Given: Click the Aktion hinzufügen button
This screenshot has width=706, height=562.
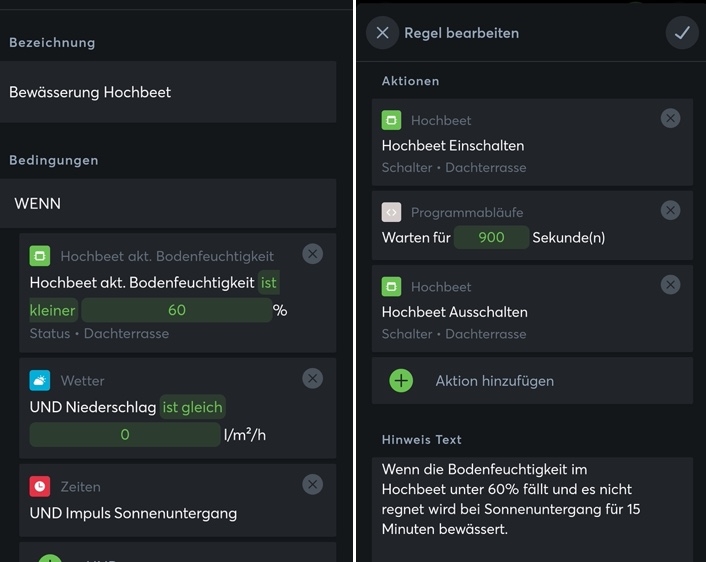Looking at the screenshot, I should [494, 380].
